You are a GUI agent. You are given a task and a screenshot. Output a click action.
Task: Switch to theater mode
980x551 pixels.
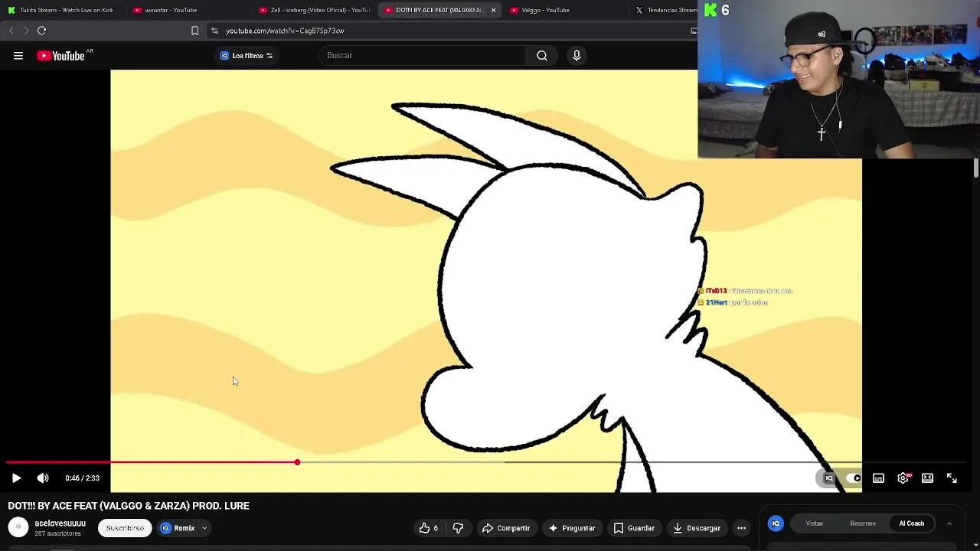click(x=927, y=478)
